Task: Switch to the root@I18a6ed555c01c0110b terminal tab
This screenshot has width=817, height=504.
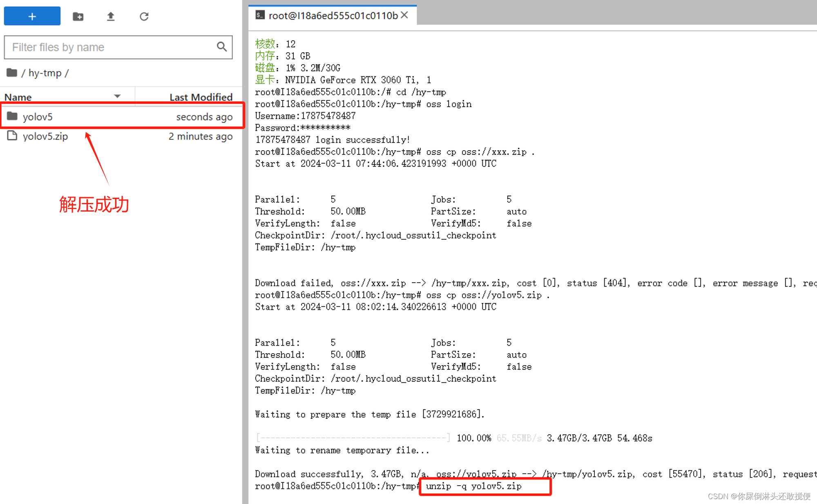Action: pos(333,16)
